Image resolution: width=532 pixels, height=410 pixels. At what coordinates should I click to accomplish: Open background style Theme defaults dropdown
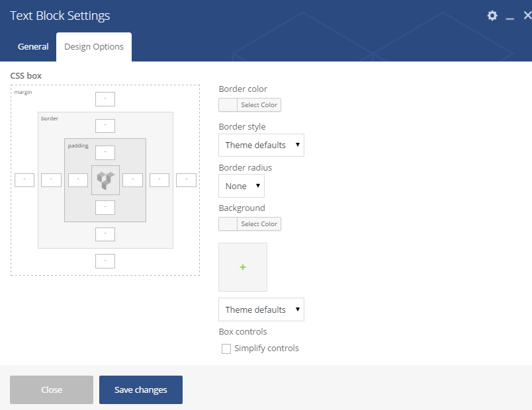(261, 309)
